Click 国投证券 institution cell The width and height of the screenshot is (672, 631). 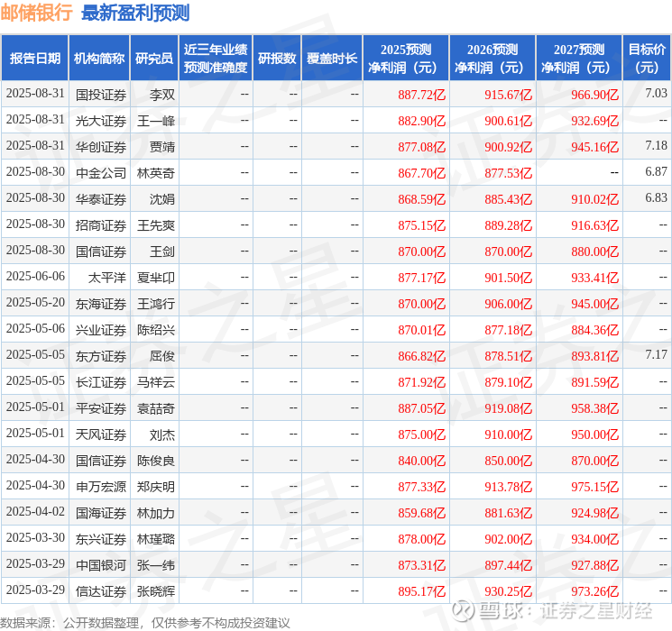(101, 95)
